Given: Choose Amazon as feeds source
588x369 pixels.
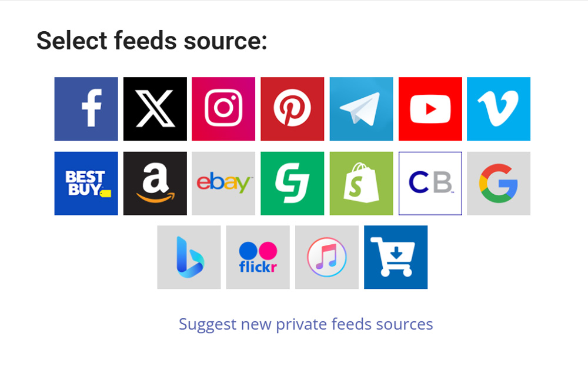Looking at the screenshot, I should point(155,183).
